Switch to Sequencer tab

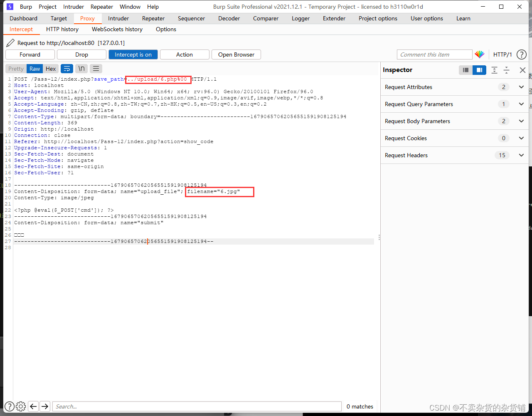(191, 18)
